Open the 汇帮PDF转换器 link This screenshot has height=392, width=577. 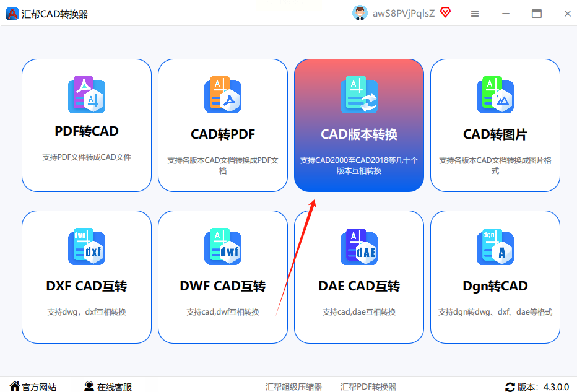(x=368, y=387)
